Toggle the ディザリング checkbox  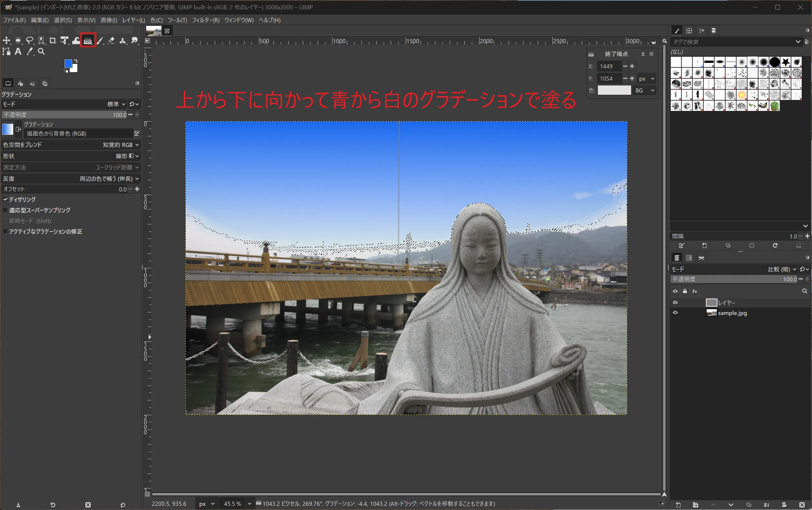pos(5,200)
